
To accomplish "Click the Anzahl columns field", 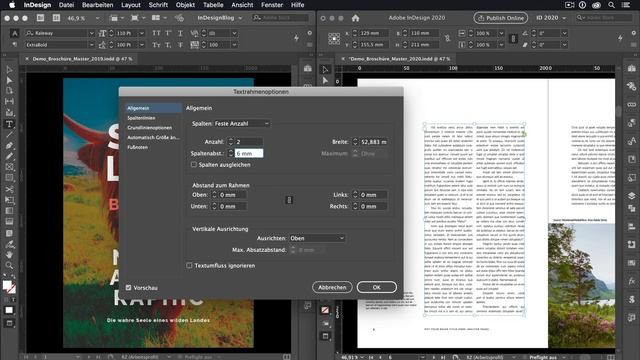I will [249, 142].
